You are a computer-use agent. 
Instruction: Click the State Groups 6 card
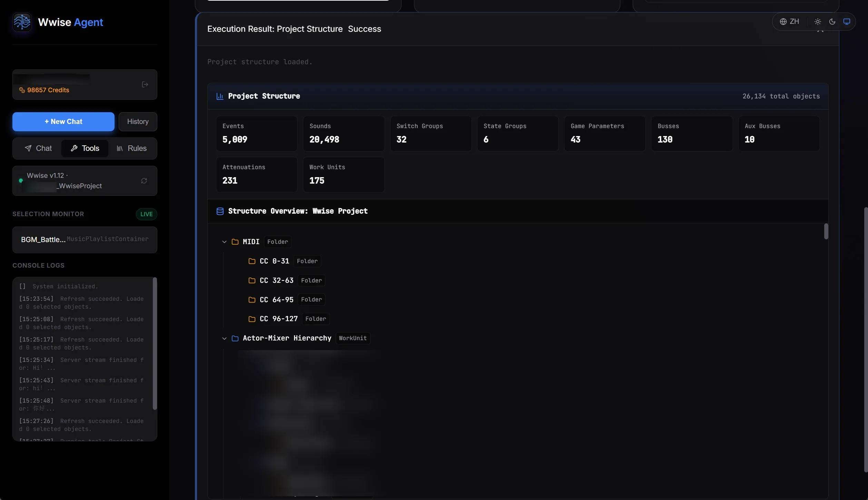click(518, 133)
